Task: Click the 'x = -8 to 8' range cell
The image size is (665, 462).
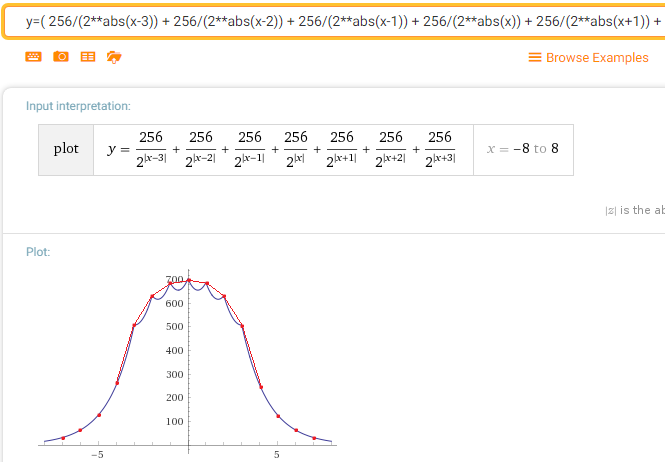Action: click(523, 150)
